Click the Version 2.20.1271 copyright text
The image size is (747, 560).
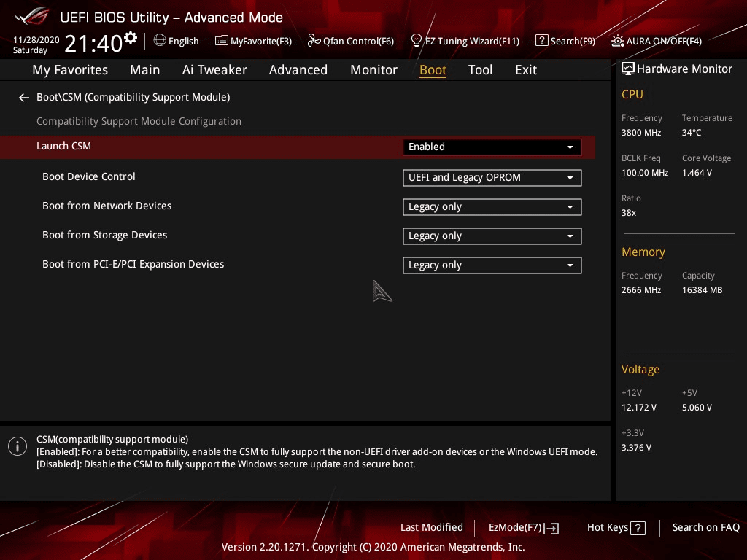tap(373, 547)
